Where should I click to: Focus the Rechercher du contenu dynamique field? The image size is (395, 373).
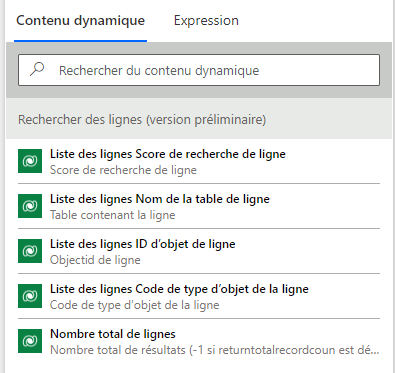click(199, 70)
